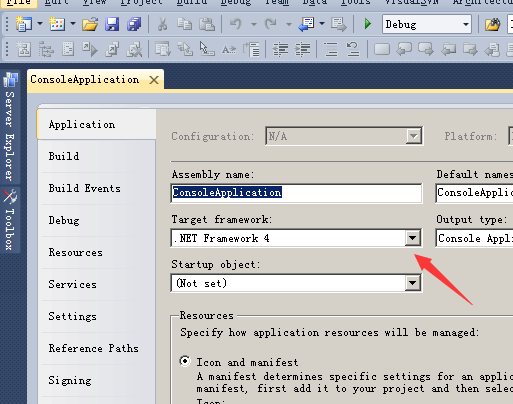Select Icon and manifest radio button
This screenshot has width=513, height=404.
coord(185,361)
